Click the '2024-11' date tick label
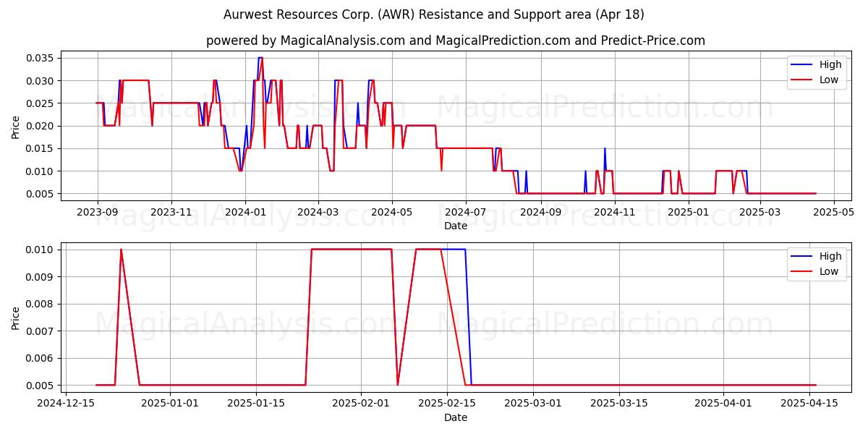Screen dimensions: 868x434 [x=613, y=212]
